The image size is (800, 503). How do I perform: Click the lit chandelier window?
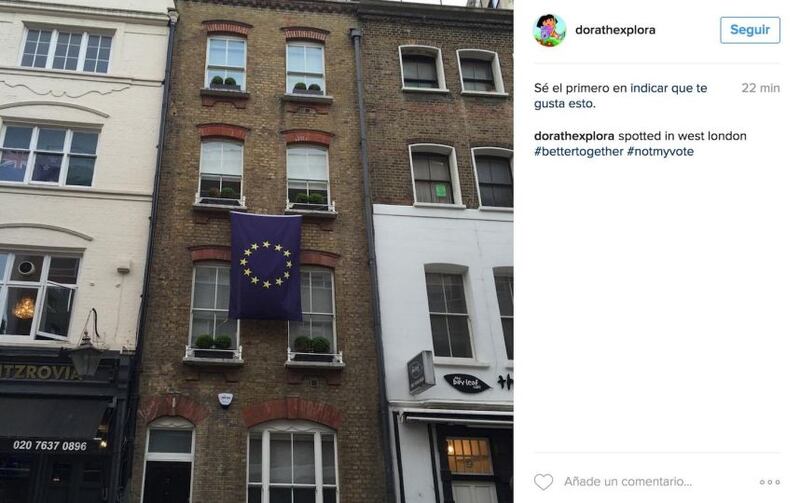[x=24, y=308]
